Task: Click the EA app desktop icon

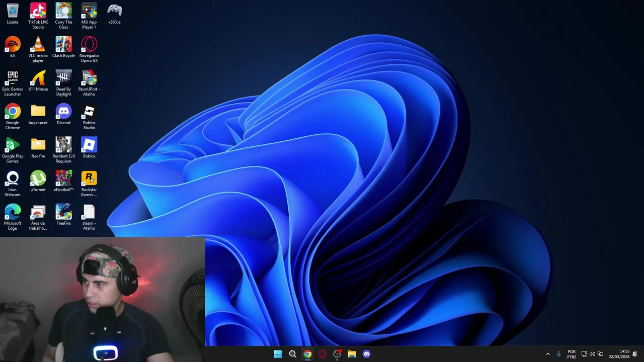Action: tap(13, 47)
